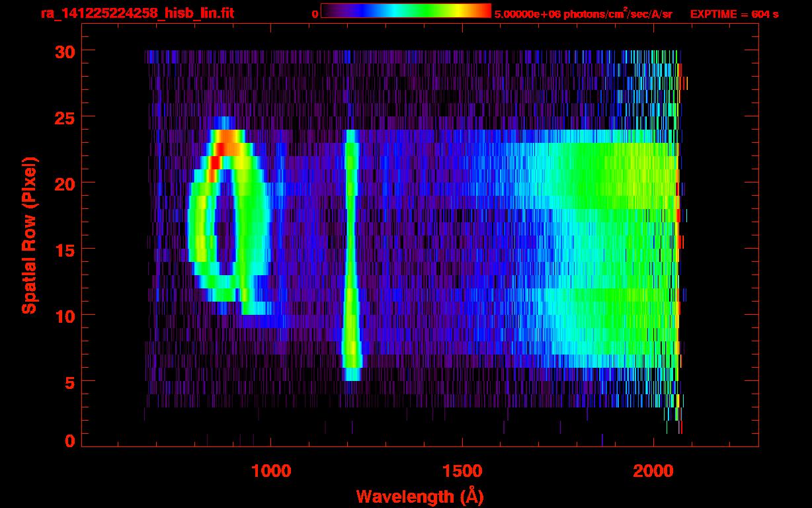Click the vertical emission line near 1216 Å
812x508 pixels.
click(351, 255)
